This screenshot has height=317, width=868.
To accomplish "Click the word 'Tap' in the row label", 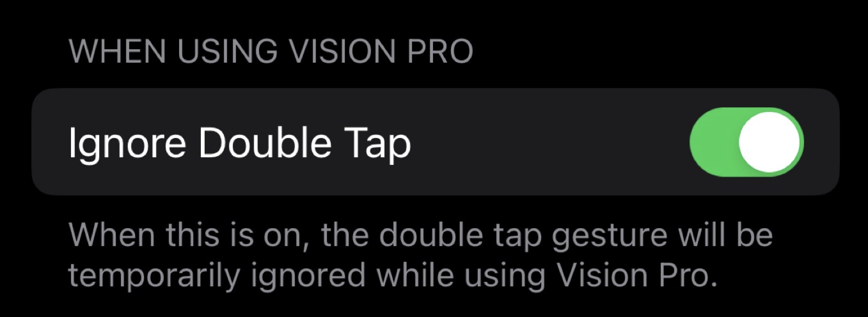I will 377,144.
